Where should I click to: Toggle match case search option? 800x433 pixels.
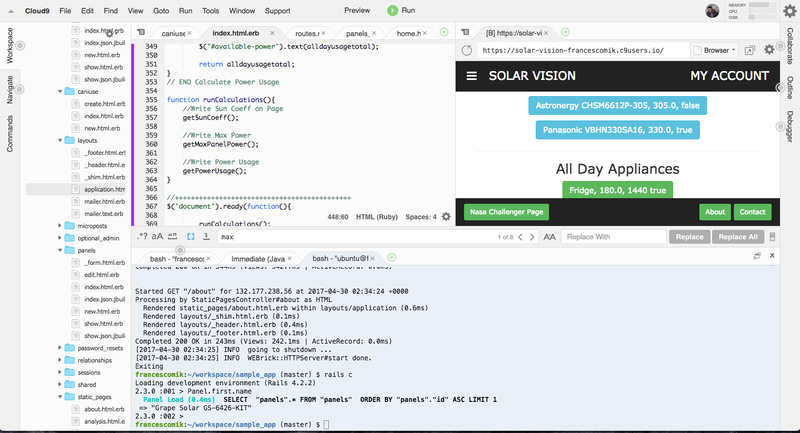(x=158, y=237)
